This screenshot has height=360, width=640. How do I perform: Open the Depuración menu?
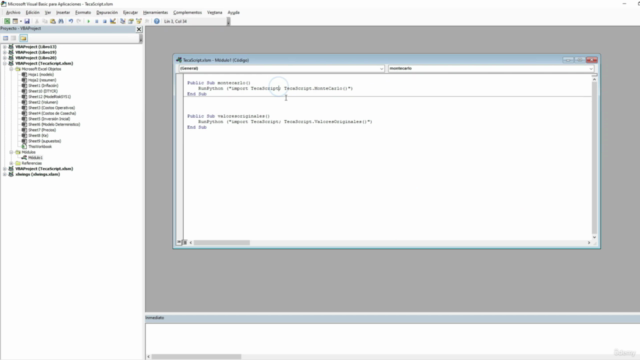pos(107,13)
